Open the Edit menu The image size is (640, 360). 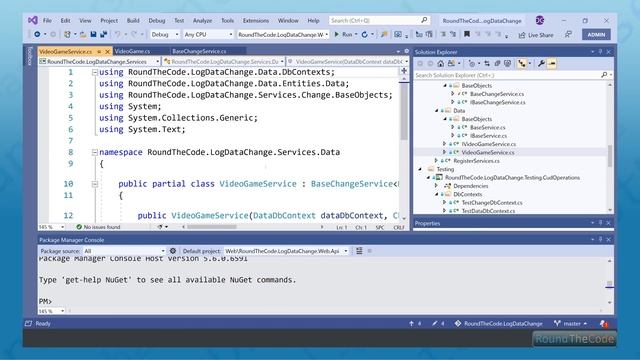coord(65,20)
